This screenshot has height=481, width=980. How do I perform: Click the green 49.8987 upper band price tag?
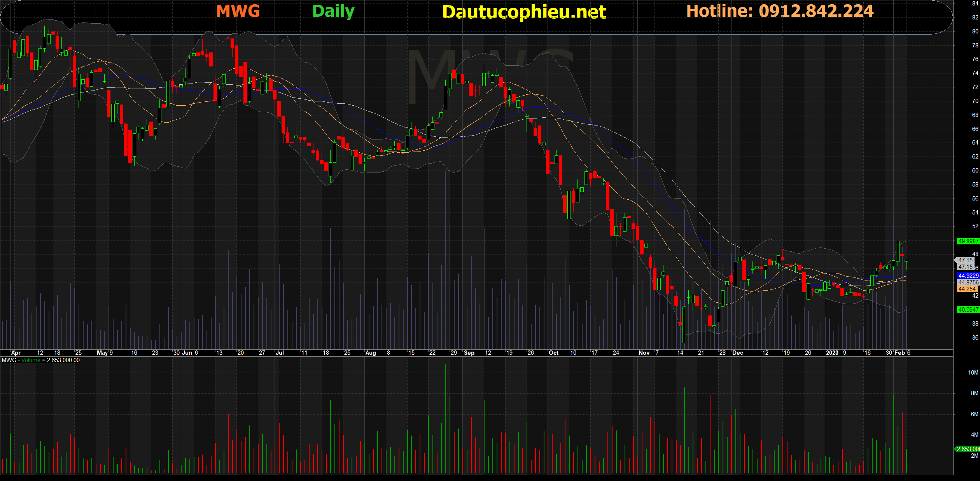coord(968,241)
